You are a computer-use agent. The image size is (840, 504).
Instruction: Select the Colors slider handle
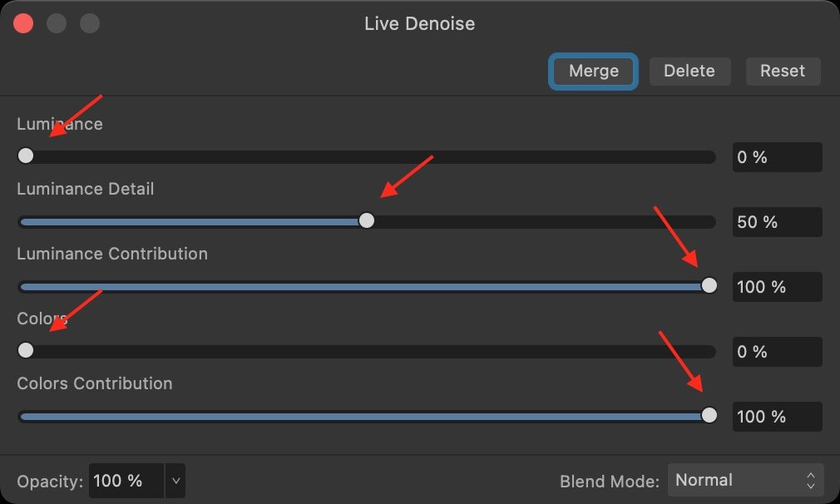point(26,350)
